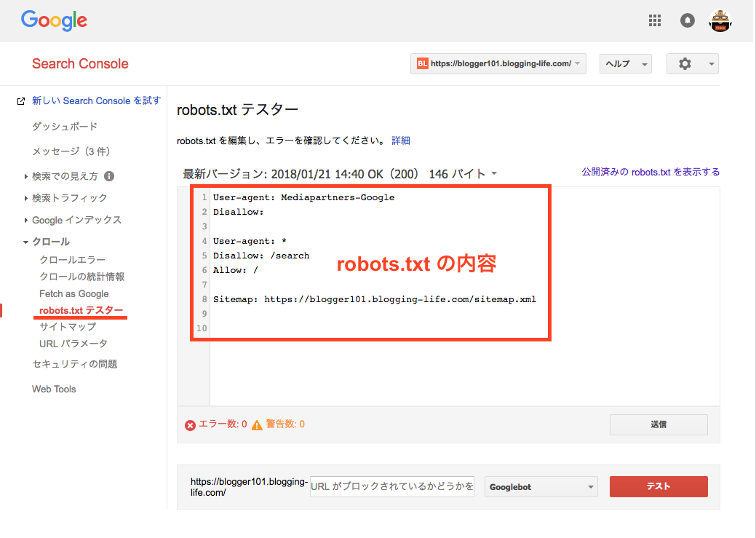Click the "User-agent: *" line in editor
The width and height of the screenshot is (756, 538).
250,241
